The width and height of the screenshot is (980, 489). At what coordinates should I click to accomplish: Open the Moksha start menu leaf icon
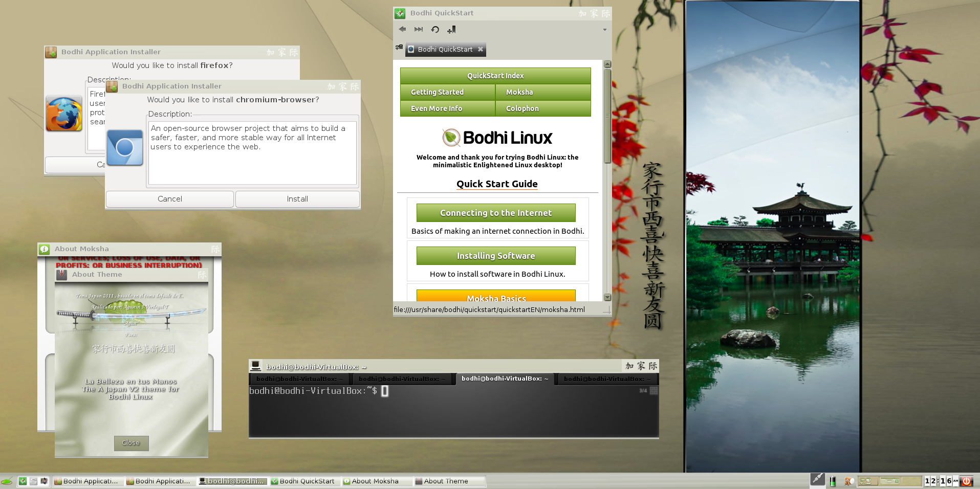(x=7, y=481)
